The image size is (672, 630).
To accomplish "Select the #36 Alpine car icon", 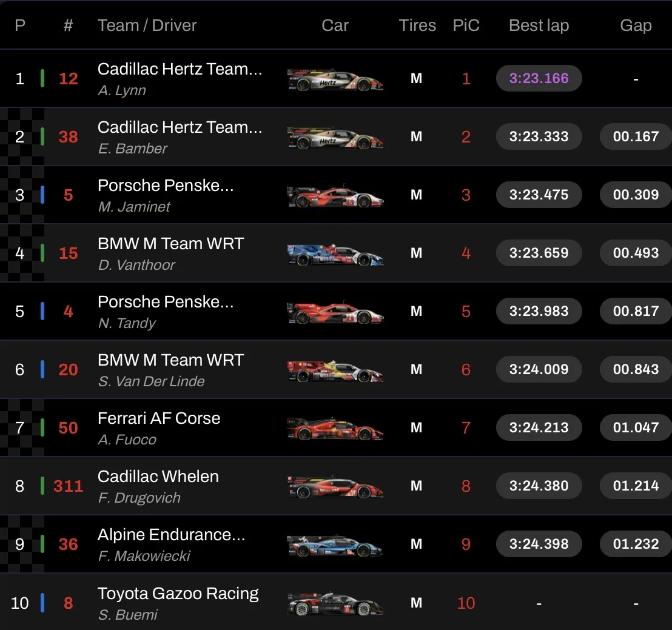I will coord(335,545).
